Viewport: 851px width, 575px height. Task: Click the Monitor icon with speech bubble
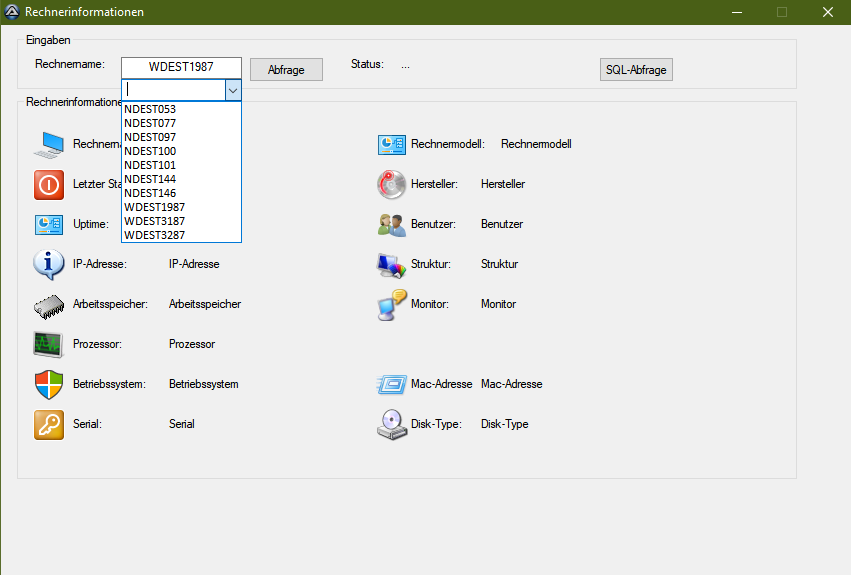[x=391, y=304]
